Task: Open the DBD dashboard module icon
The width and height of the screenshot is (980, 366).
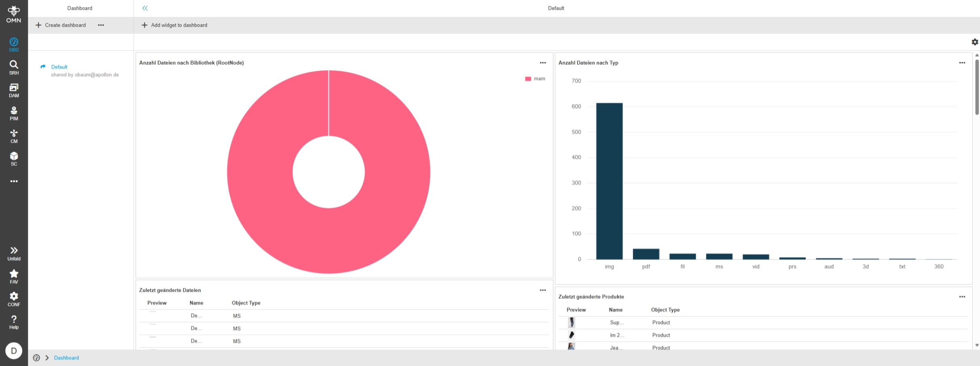Action: click(x=14, y=44)
